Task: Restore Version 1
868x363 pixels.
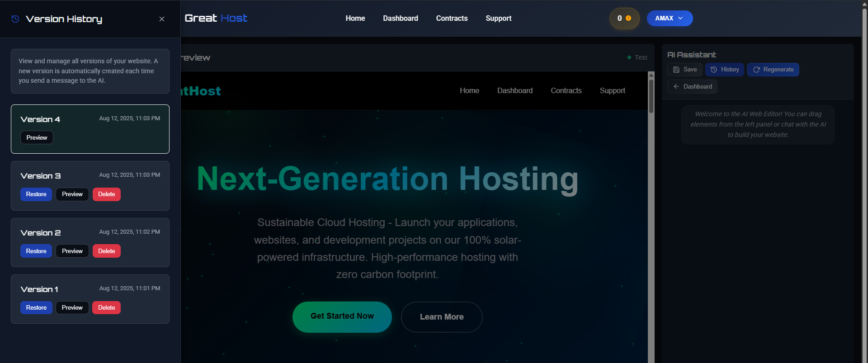Action: click(x=36, y=308)
